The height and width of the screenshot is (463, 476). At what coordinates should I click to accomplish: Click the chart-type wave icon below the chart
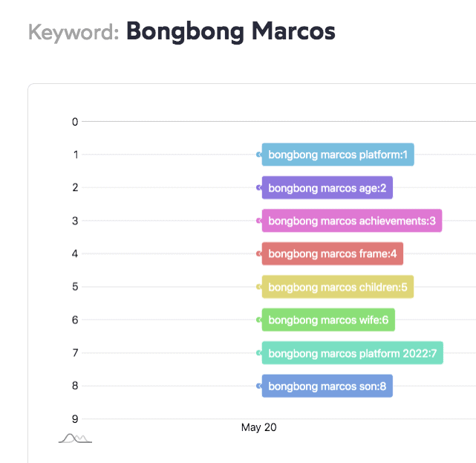(75, 438)
